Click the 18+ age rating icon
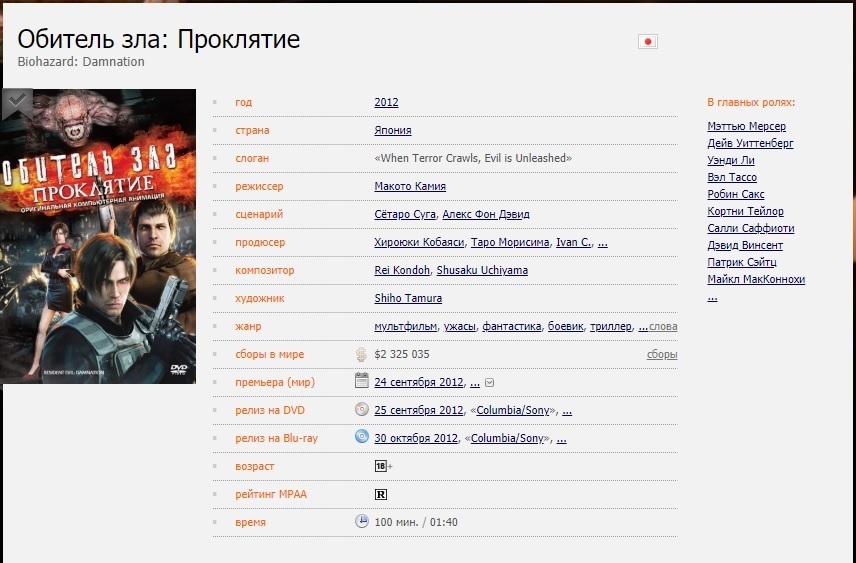Screen dimensions: 856x563 (381, 466)
